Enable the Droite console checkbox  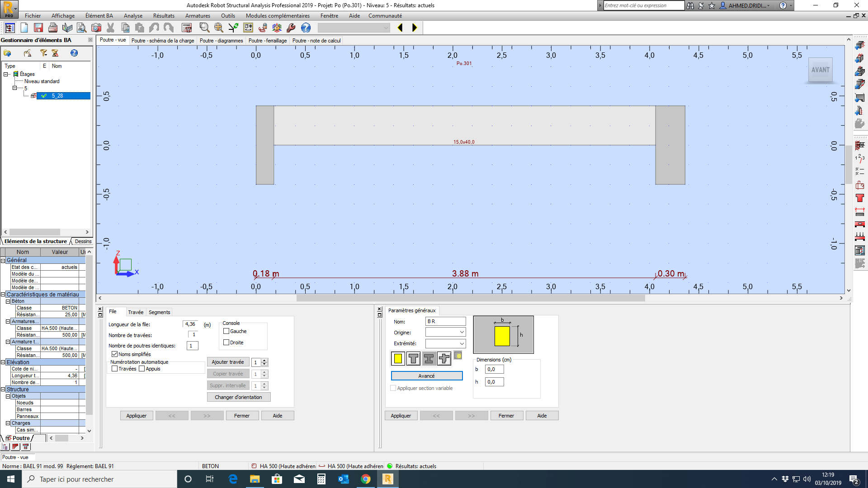(226, 343)
